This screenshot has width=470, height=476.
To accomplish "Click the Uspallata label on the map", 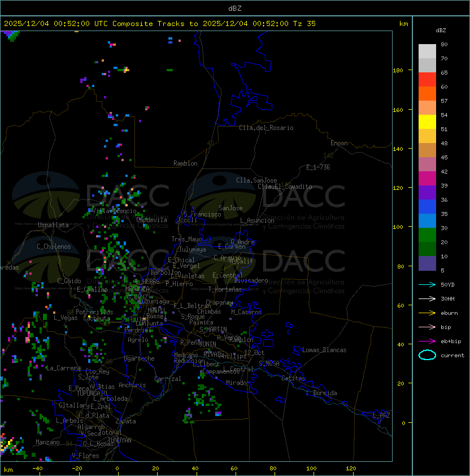I will (53, 225).
